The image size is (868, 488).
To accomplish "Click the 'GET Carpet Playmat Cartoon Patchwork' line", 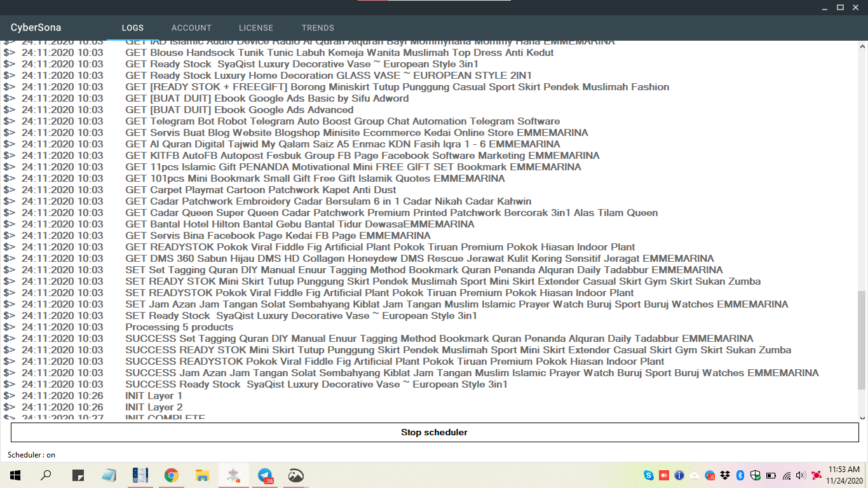I will [x=261, y=190].
